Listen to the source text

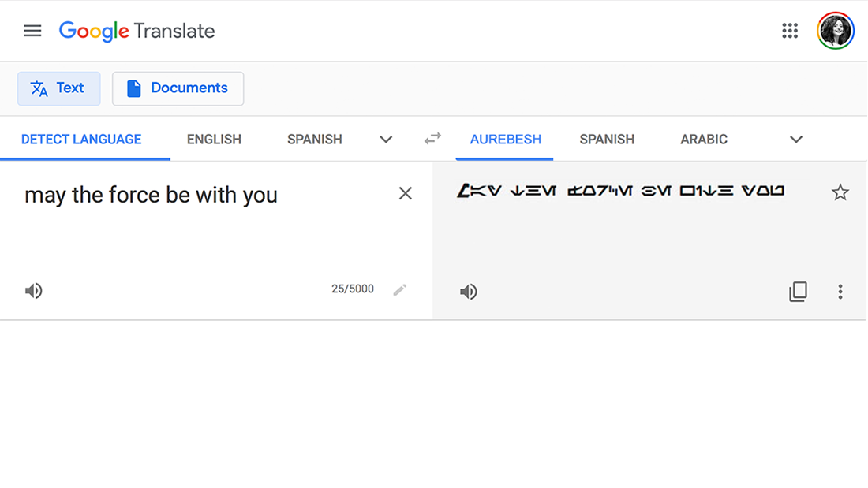coord(33,291)
